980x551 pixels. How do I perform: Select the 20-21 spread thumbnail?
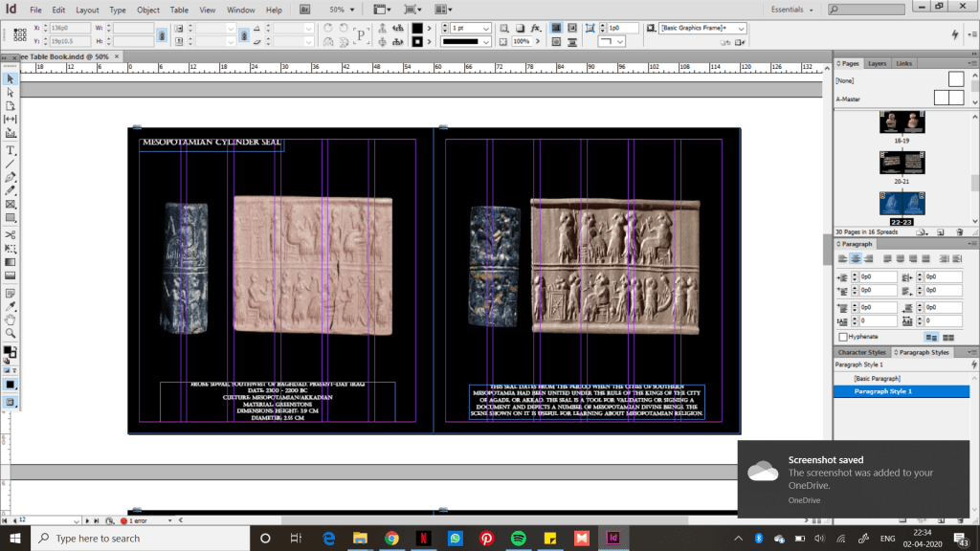tap(902, 163)
